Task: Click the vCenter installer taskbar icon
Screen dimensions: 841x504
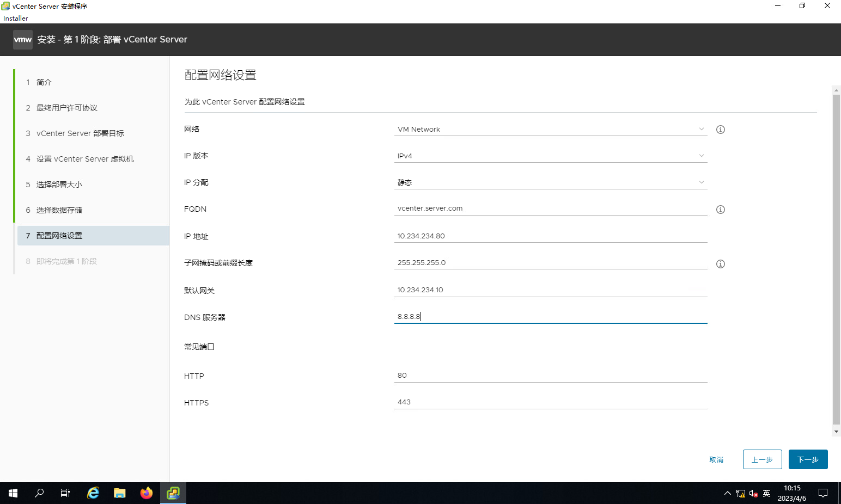Action: pos(173,493)
